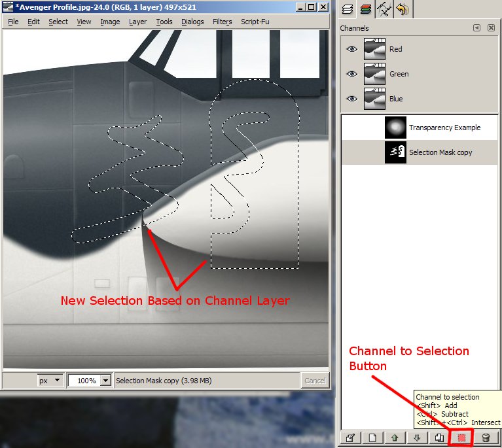Click the Transparency Example channel thumbnail
The height and width of the screenshot is (448, 502).
(395, 128)
